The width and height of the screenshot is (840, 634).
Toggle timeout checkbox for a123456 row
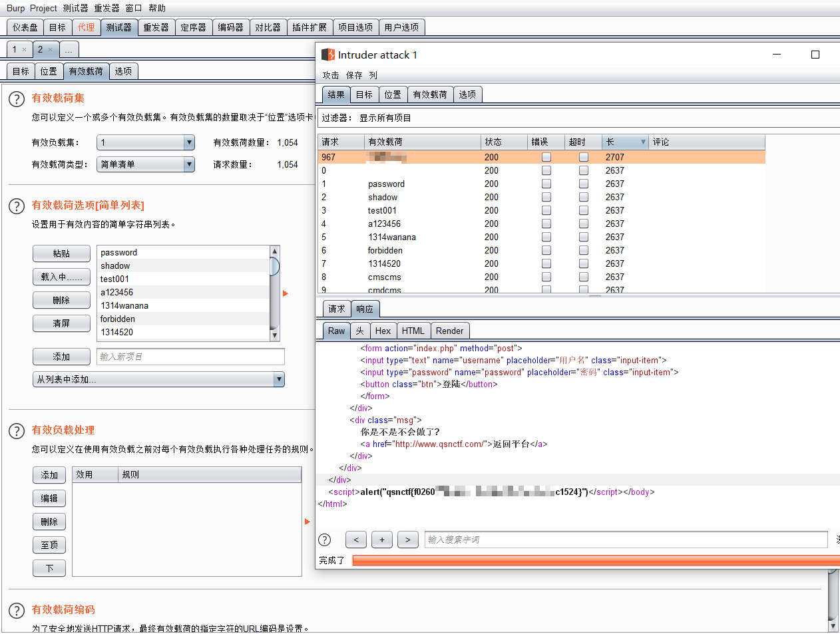click(x=584, y=224)
